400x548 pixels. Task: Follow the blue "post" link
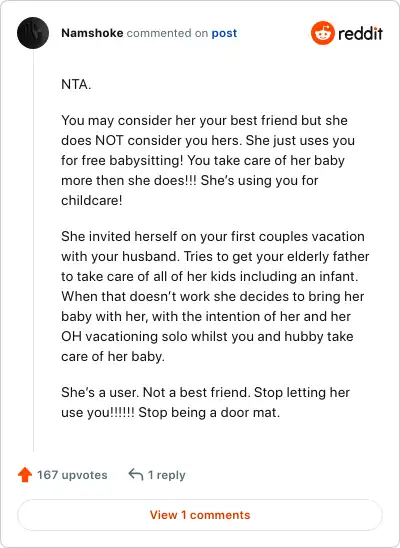coord(224,33)
